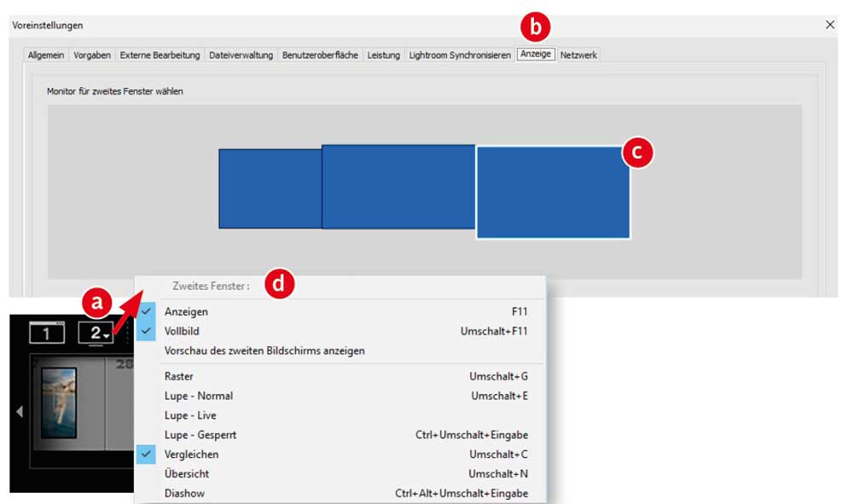
Task: Toggle Anzeigen in Zweites Fenster menu
Action: point(340,311)
